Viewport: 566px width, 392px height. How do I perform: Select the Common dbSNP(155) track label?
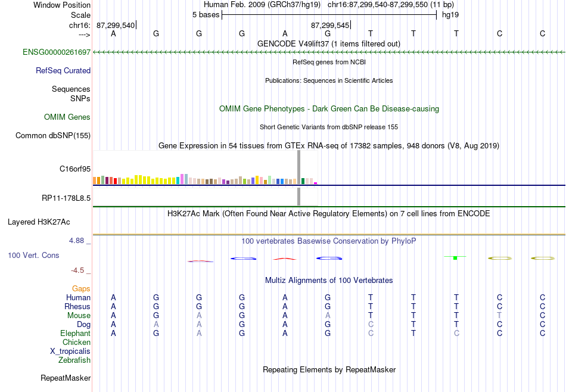click(53, 136)
